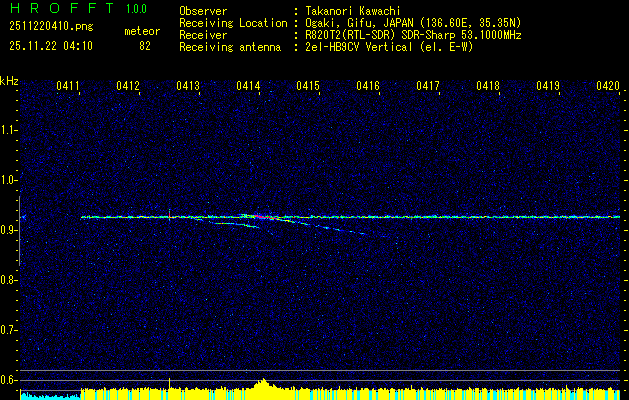Click the 0.9 kHz axis label
Screen dimensions: 629x400
[8, 230]
